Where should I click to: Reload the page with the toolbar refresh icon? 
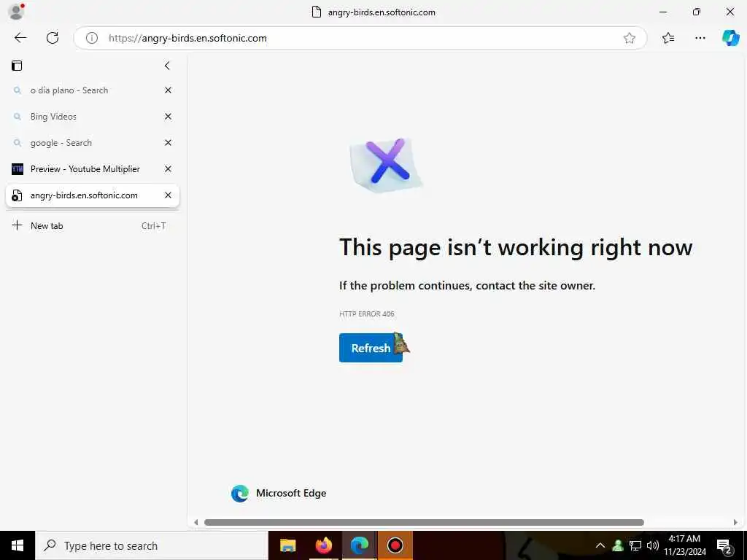53,38
